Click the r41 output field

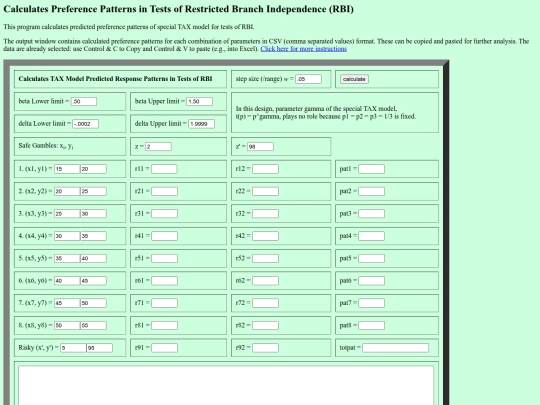click(164, 236)
